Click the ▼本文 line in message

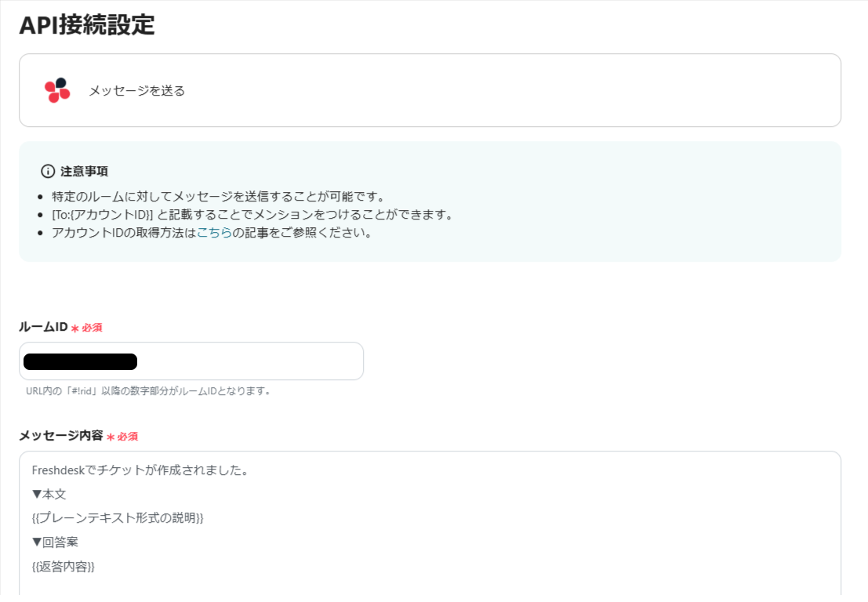[49, 494]
